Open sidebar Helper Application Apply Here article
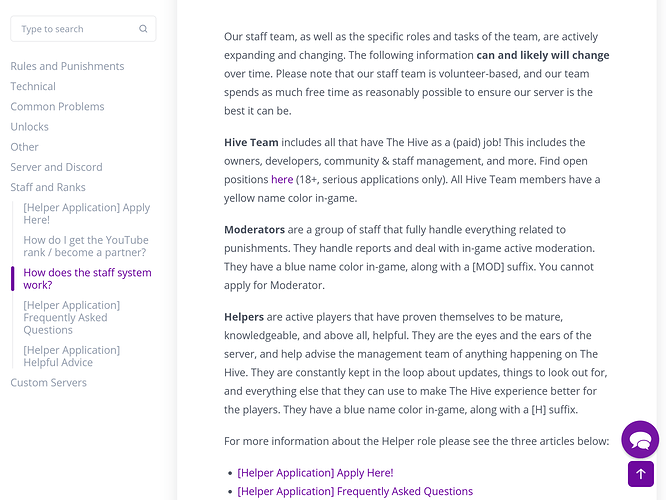This screenshot has width=666, height=500. pos(87,214)
